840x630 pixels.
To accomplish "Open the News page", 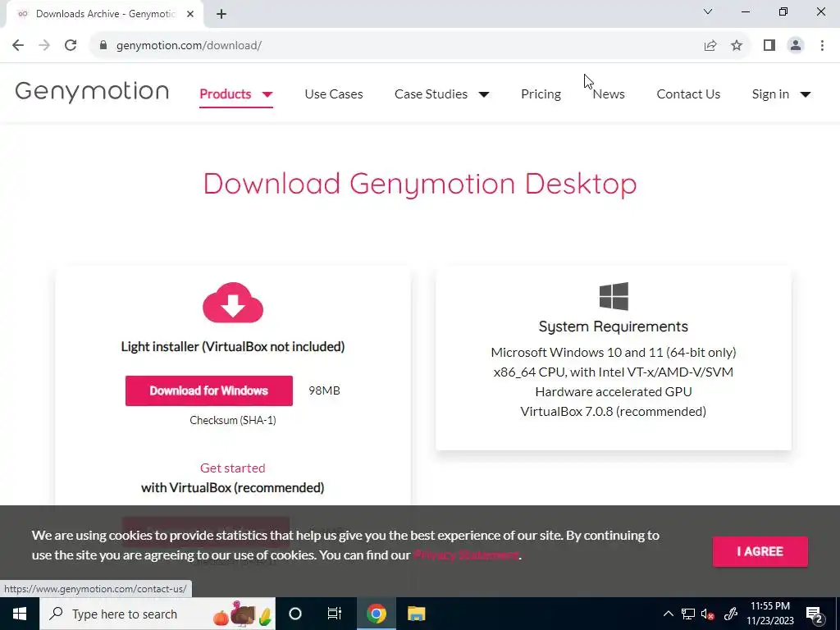I will [x=609, y=94].
